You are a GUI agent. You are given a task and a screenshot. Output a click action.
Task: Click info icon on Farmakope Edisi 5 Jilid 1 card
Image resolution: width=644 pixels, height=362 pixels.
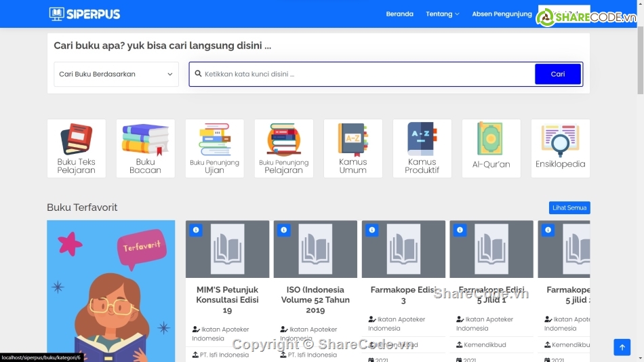[460, 230]
